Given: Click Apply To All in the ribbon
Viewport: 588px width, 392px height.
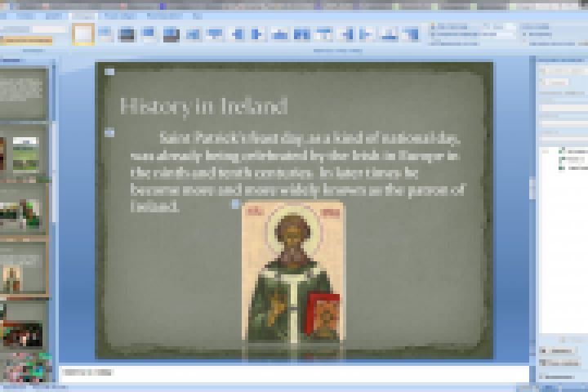Looking at the screenshot, I should click(455, 43).
